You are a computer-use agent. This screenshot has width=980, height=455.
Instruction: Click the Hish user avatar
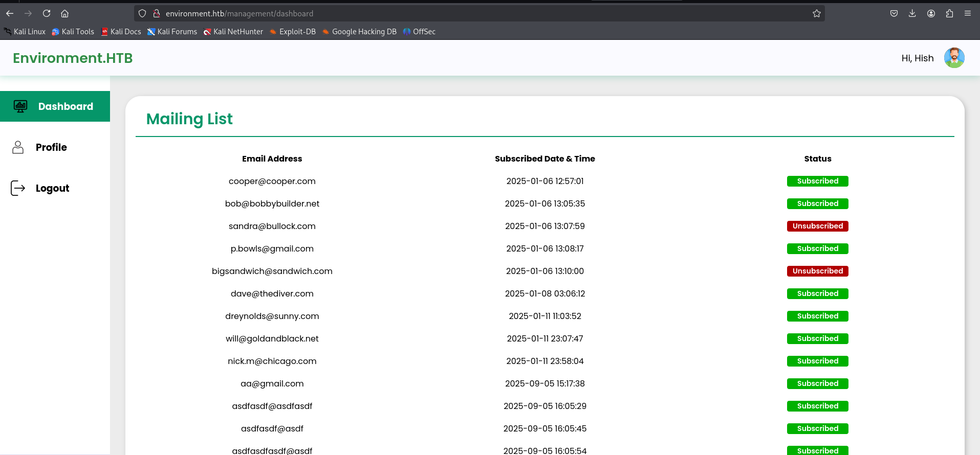[954, 58]
